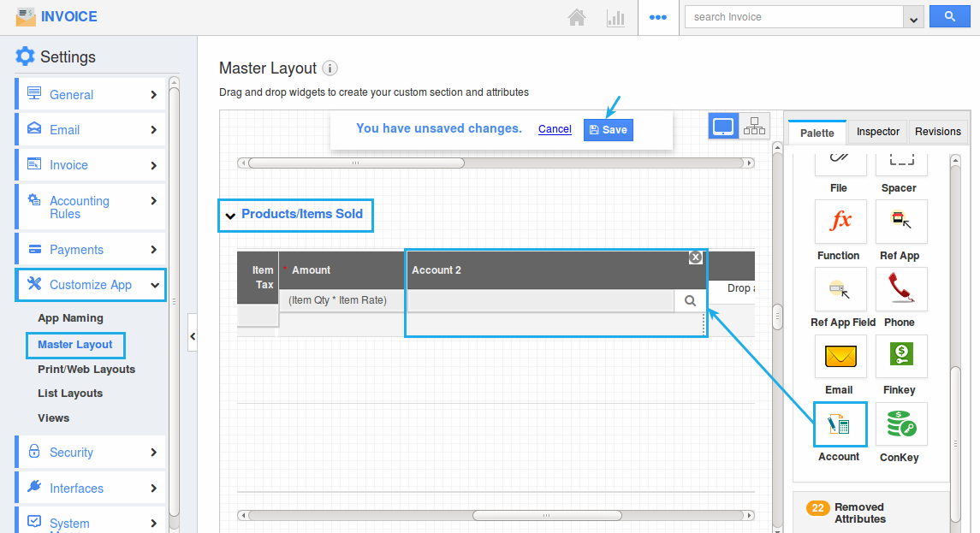Screen dimensions: 980x533
Task: Collapse the Products/Items Sold section
Action: point(230,215)
